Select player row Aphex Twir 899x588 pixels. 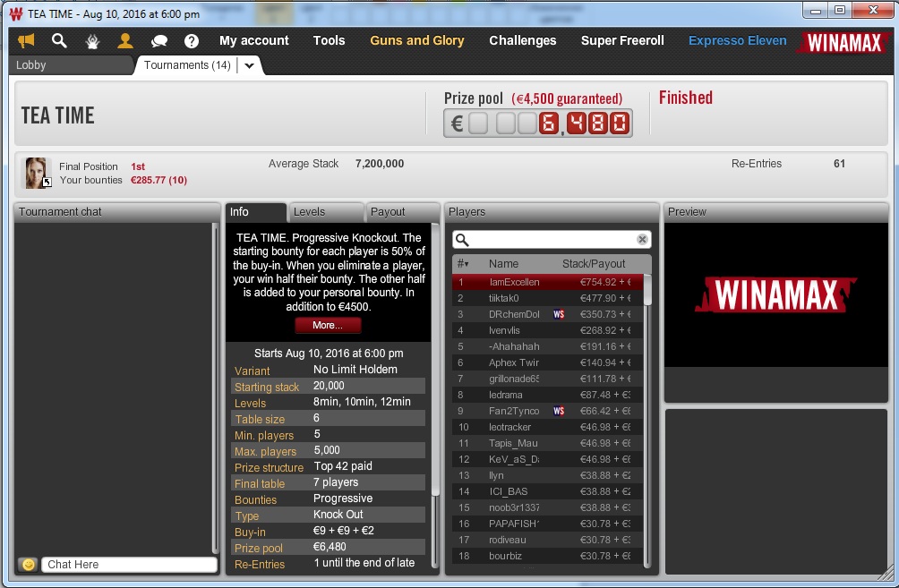click(x=547, y=362)
